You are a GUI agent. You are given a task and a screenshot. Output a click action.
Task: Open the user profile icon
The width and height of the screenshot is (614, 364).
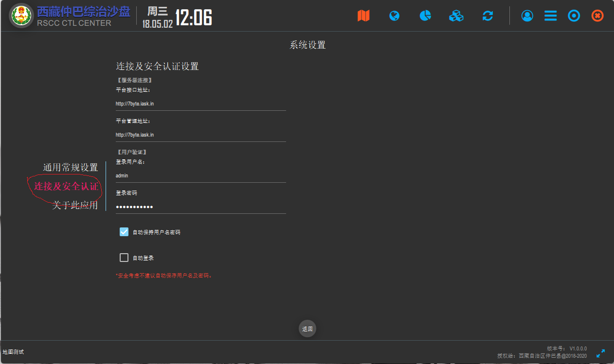pyautogui.click(x=527, y=16)
